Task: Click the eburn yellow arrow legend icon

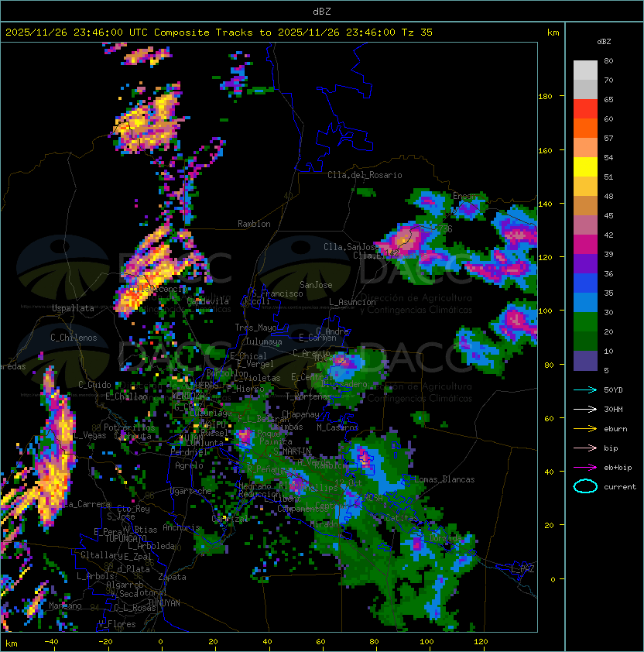Action: click(x=585, y=429)
